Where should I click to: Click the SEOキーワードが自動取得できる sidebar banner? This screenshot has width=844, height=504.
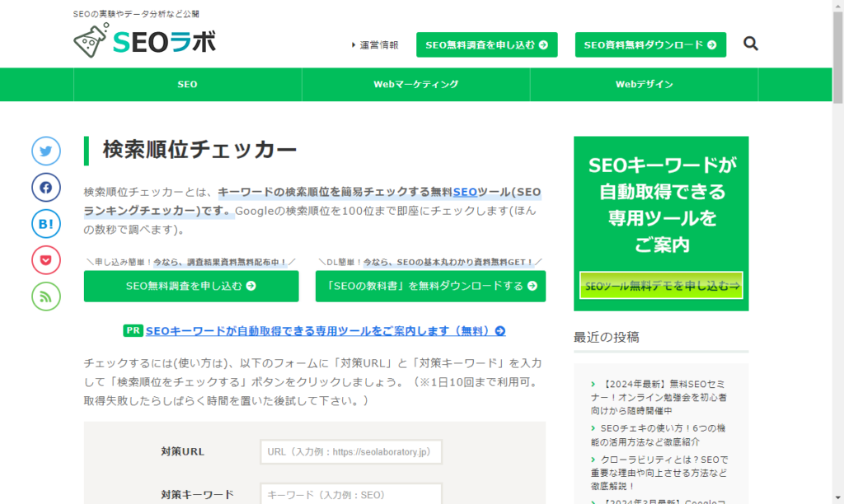click(x=661, y=224)
